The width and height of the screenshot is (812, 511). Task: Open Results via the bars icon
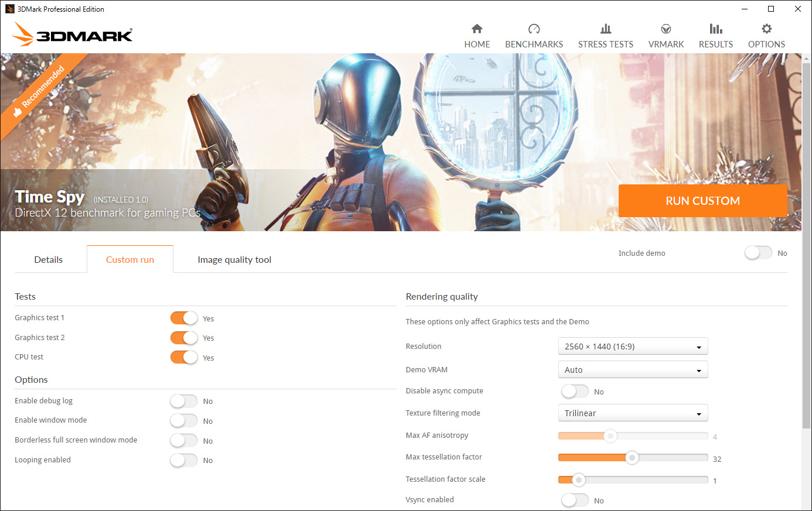716,29
